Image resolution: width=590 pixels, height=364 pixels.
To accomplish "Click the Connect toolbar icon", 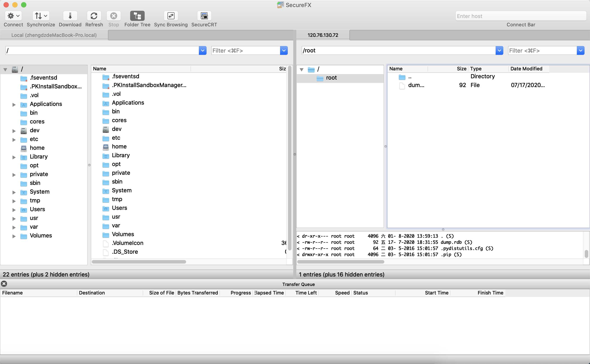I will tap(13, 16).
